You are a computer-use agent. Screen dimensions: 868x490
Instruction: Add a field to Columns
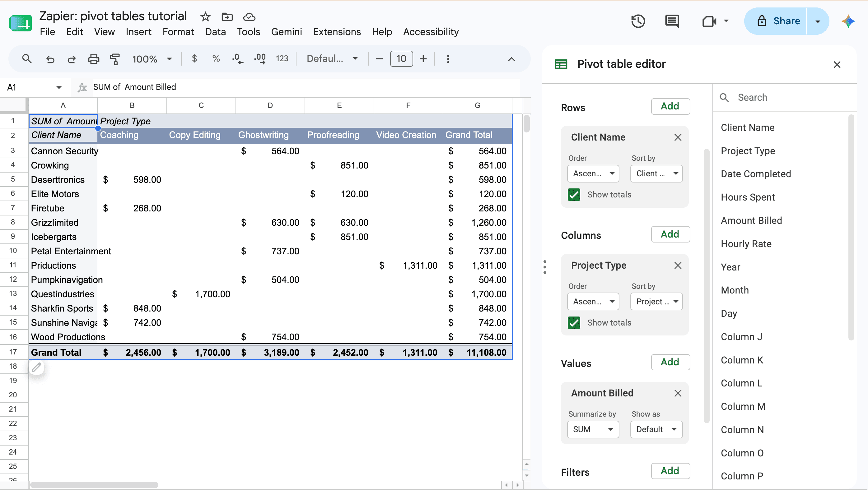tap(670, 234)
